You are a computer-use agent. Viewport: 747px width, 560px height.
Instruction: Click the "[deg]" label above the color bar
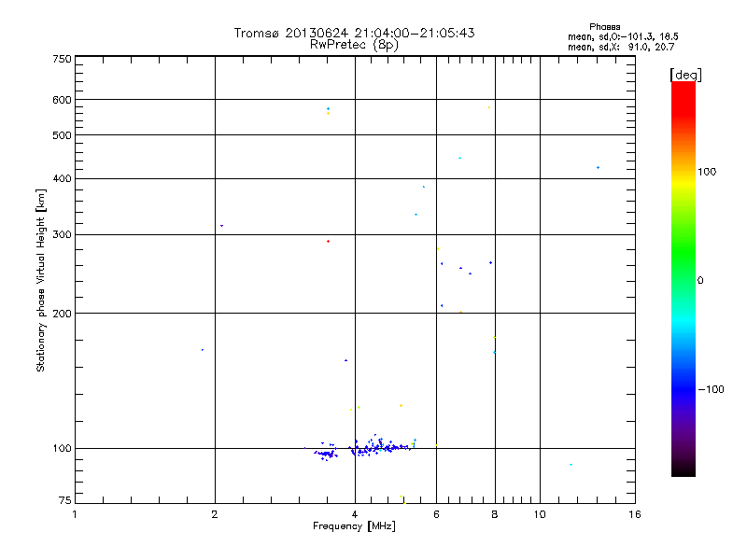click(685, 75)
